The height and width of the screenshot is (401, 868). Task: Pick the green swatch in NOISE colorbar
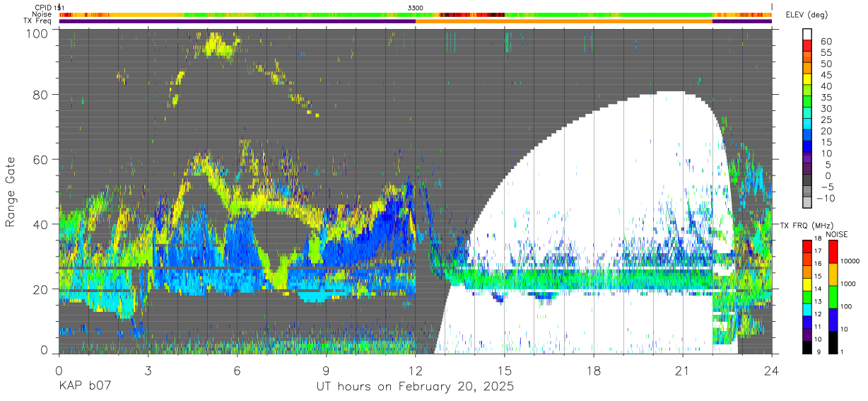(x=833, y=296)
